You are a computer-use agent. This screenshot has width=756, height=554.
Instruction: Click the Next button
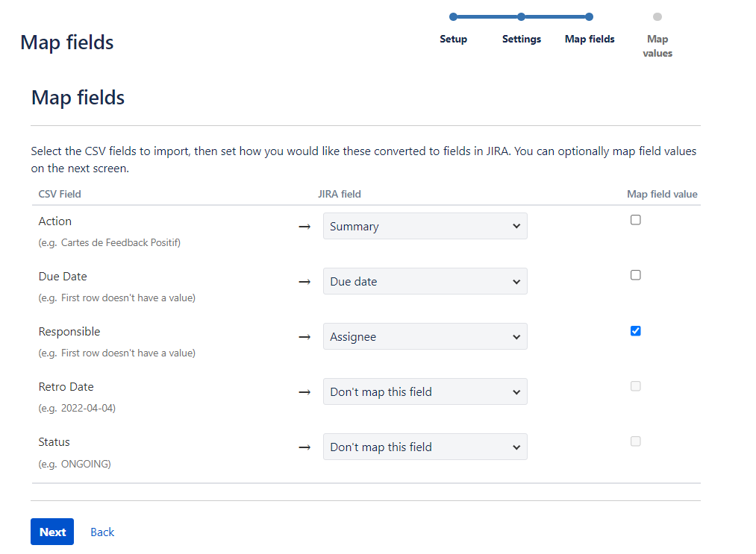pyautogui.click(x=51, y=532)
